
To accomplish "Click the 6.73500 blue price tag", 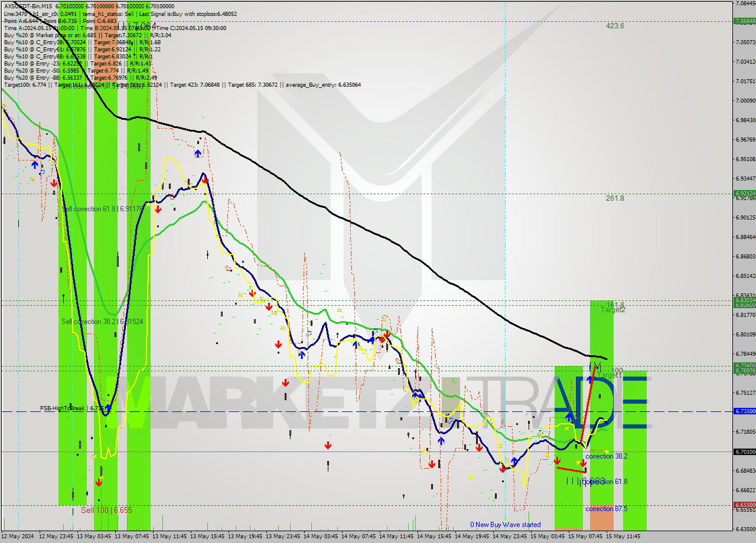I will tap(744, 411).
